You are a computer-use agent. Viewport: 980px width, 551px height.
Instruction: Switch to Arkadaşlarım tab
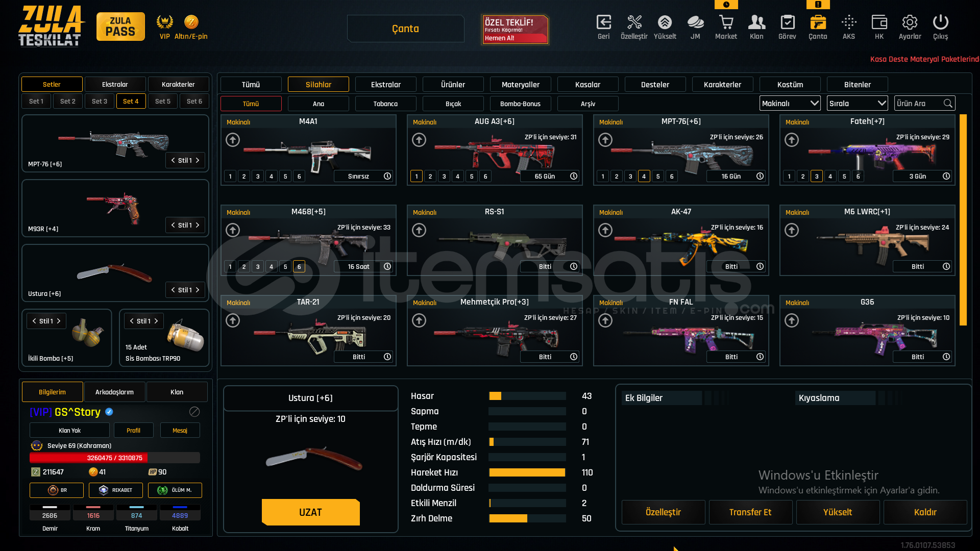tap(115, 392)
